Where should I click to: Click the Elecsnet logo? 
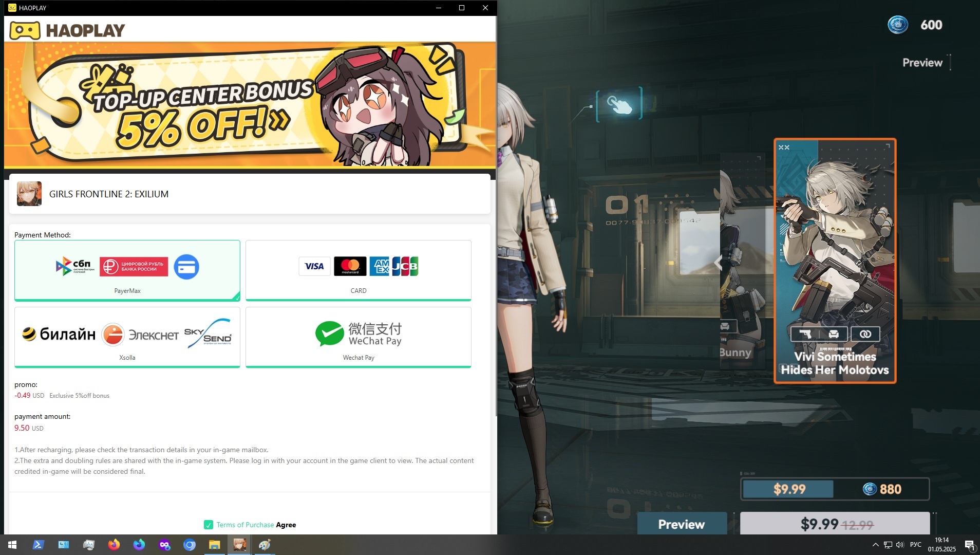[x=140, y=335]
